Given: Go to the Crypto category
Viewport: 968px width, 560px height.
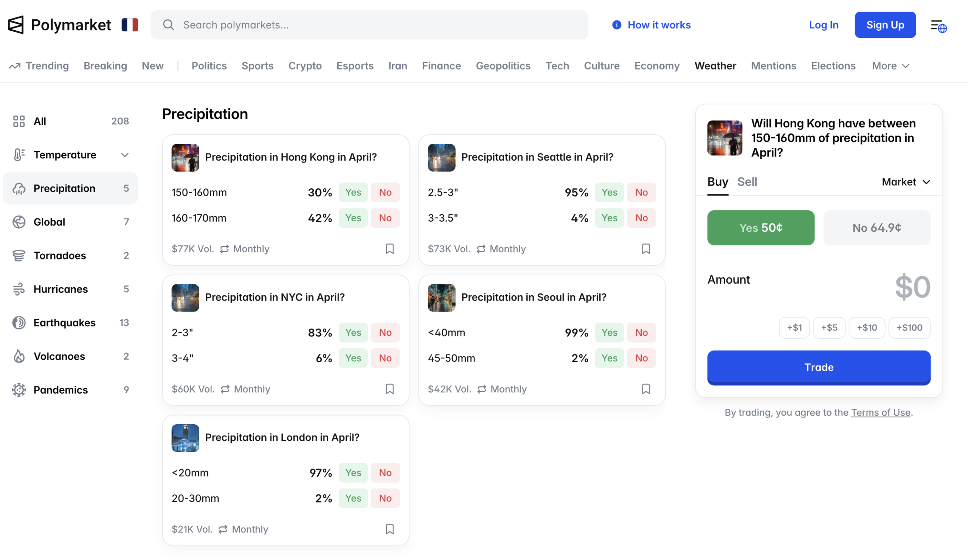Looking at the screenshot, I should tap(305, 66).
